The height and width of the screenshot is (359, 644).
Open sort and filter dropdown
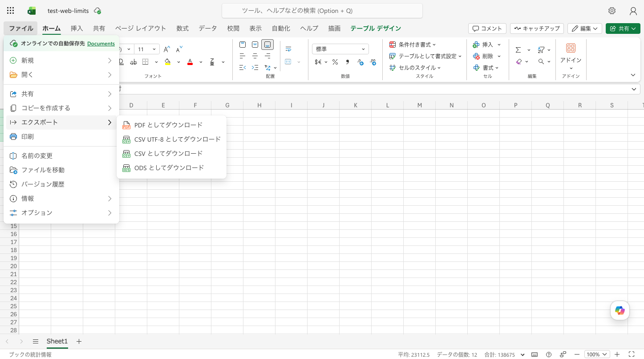pyautogui.click(x=544, y=50)
